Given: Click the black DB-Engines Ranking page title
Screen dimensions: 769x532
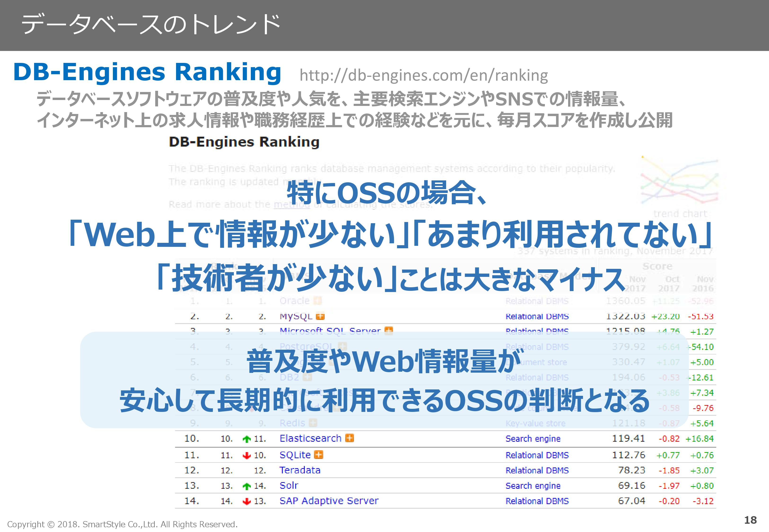Looking at the screenshot, I should (x=244, y=142).
